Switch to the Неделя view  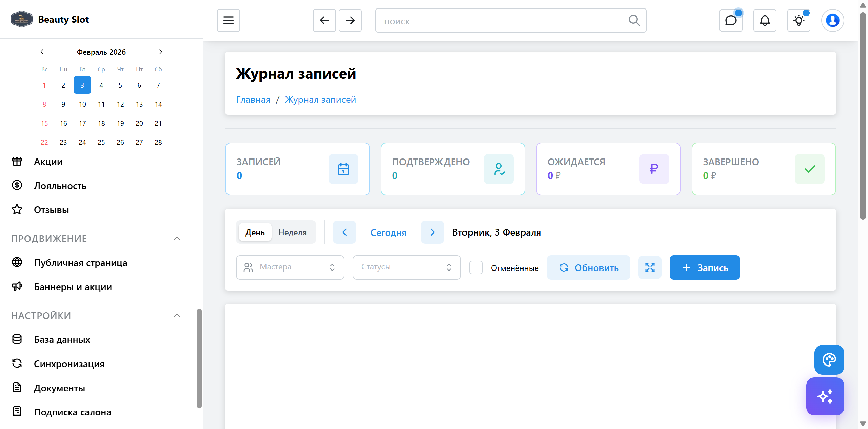pyautogui.click(x=292, y=232)
